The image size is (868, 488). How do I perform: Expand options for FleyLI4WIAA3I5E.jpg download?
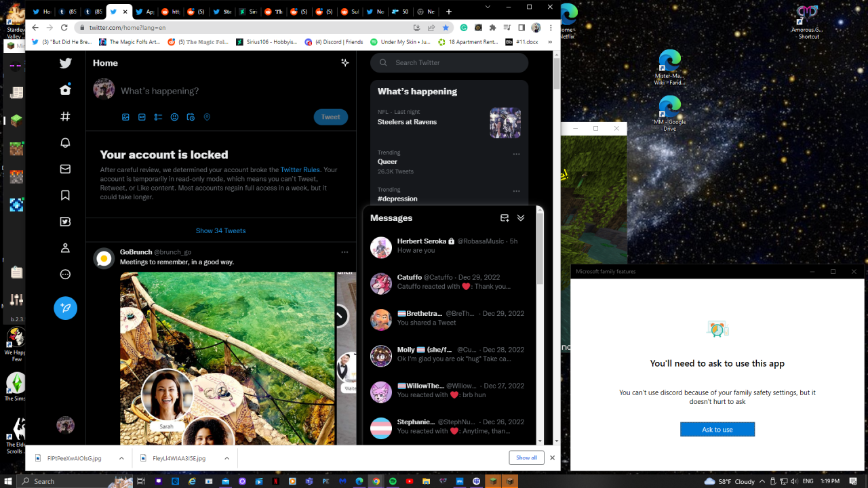coord(227,458)
